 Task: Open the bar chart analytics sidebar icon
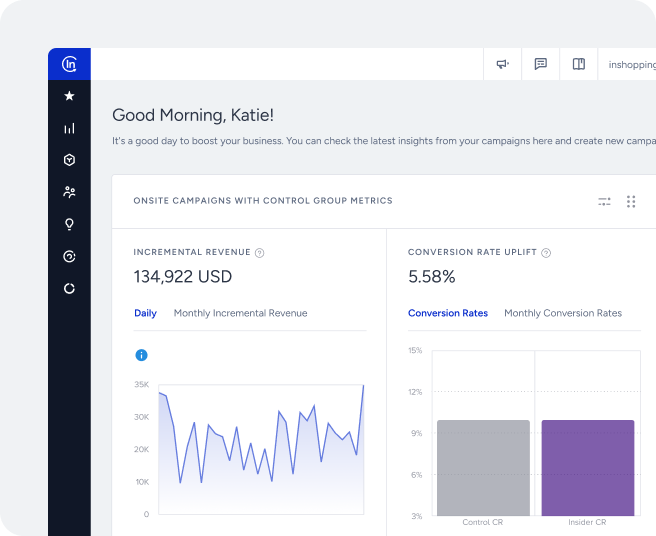click(69, 128)
